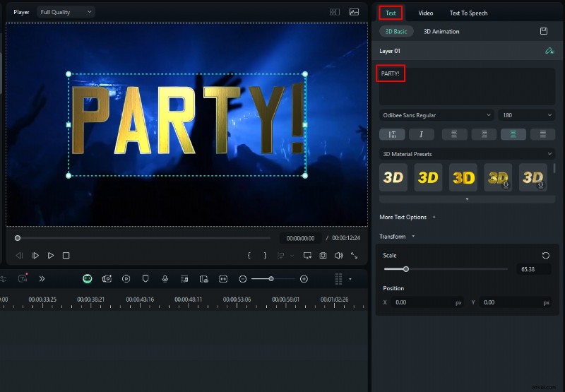Screen dimensions: 565x392
Task: Click the render preview icon in timeline toolbar
Action: (x=126, y=278)
